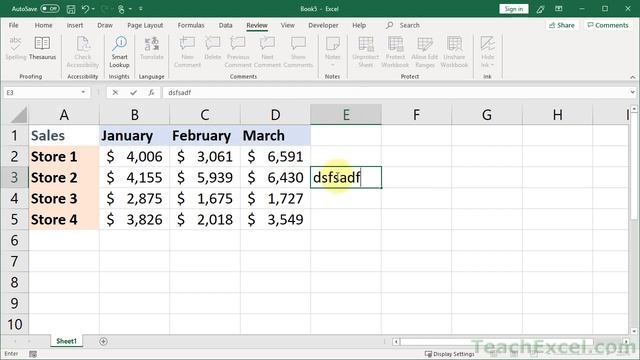Viewport: 640px width, 360px height.
Task: Click the February header cell
Action: 205,136
